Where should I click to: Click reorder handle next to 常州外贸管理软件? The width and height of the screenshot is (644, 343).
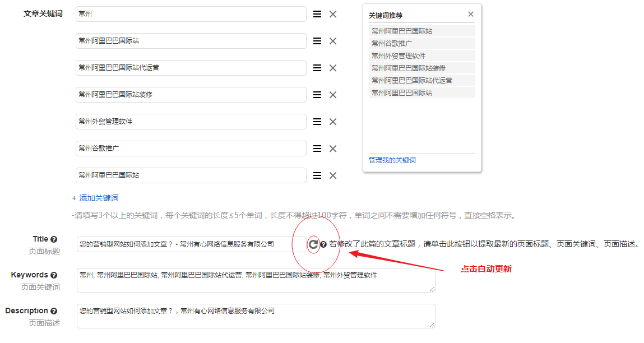[x=317, y=122]
